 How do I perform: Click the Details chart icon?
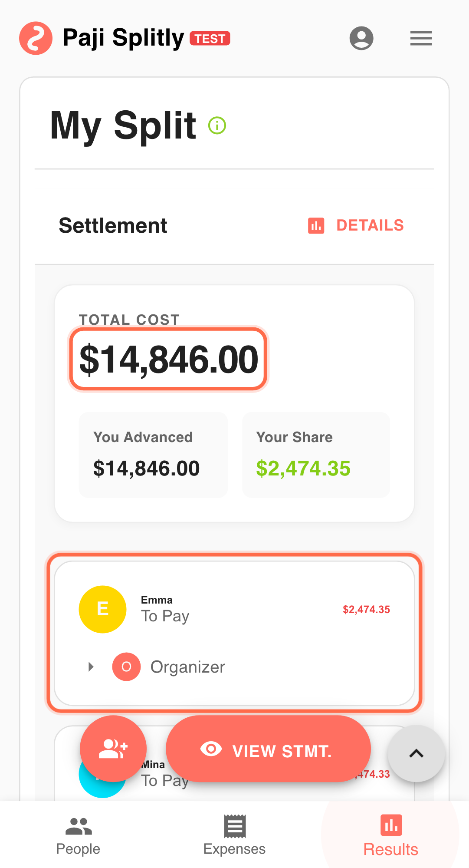(x=316, y=226)
